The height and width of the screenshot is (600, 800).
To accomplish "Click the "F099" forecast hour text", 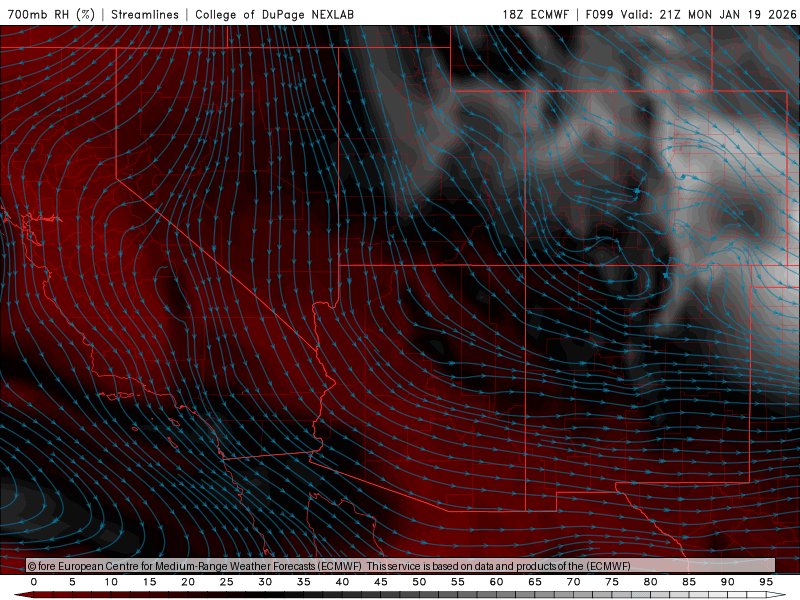I will [x=599, y=14].
